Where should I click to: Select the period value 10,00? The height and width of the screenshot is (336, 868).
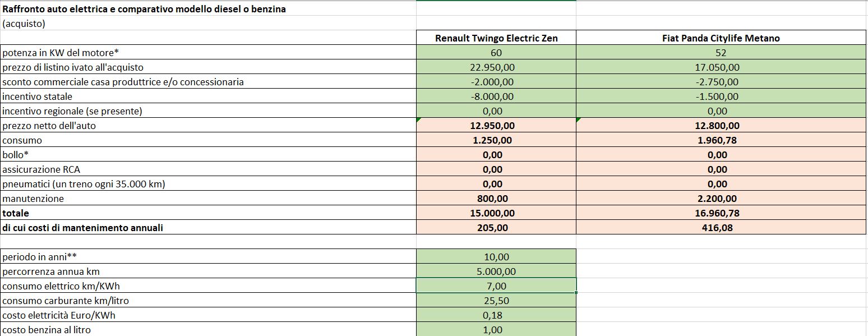[496, 257]
